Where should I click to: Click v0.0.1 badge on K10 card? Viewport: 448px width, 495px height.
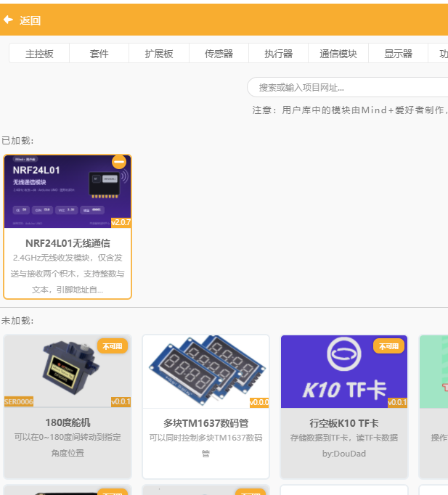[x=397, y=402]
